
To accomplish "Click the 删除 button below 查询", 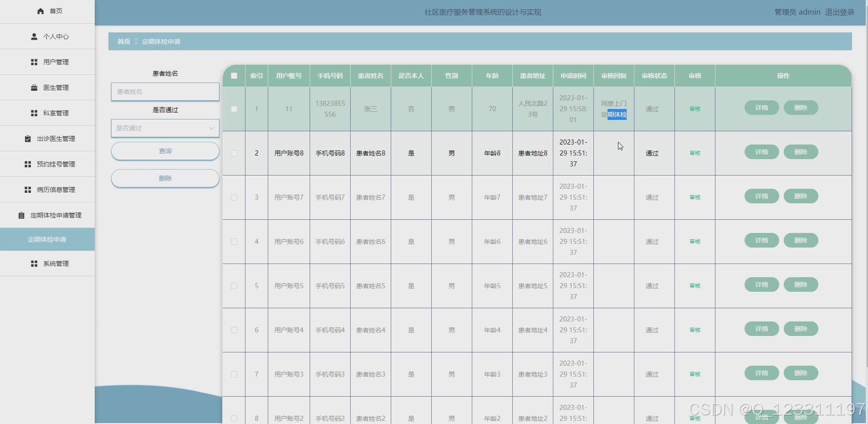I will (x=165, y=178).
